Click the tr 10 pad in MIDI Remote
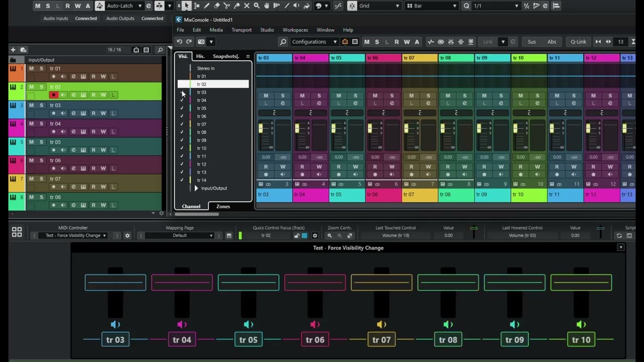 tap(581, 340)
